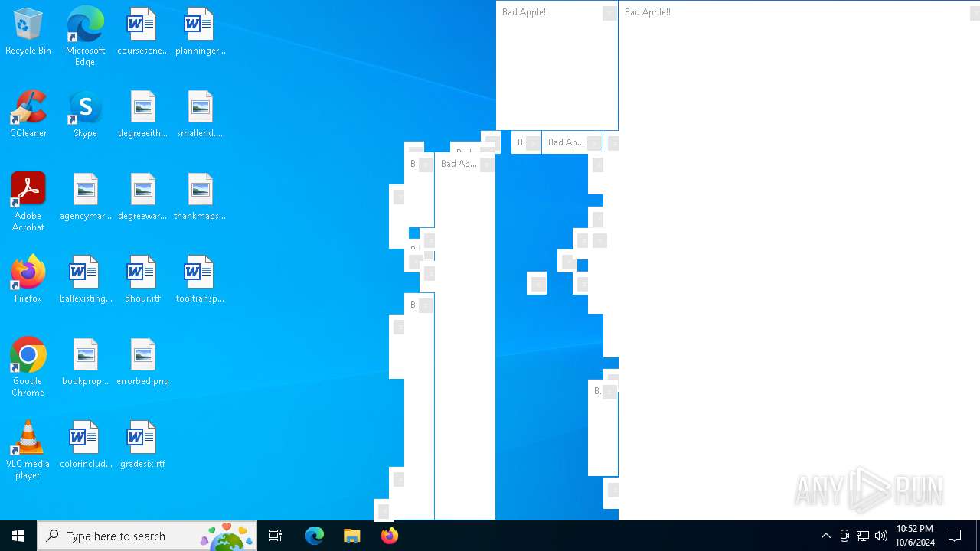Open the Action Center notifications
Screen dimensions: 980x551
955,536
